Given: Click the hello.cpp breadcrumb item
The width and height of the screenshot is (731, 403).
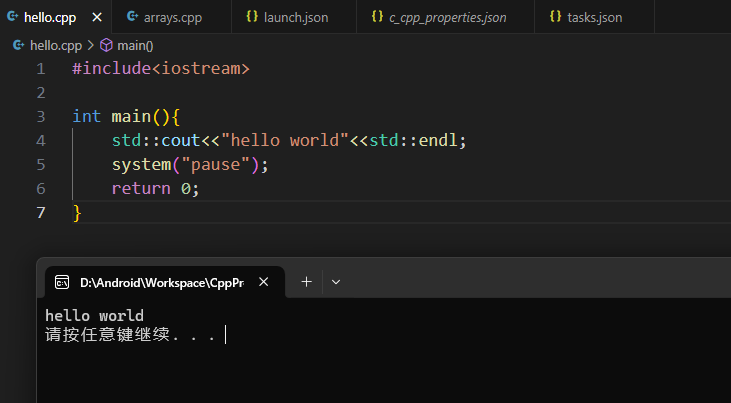Looking at the screenshot, I should tap(56, 45).
